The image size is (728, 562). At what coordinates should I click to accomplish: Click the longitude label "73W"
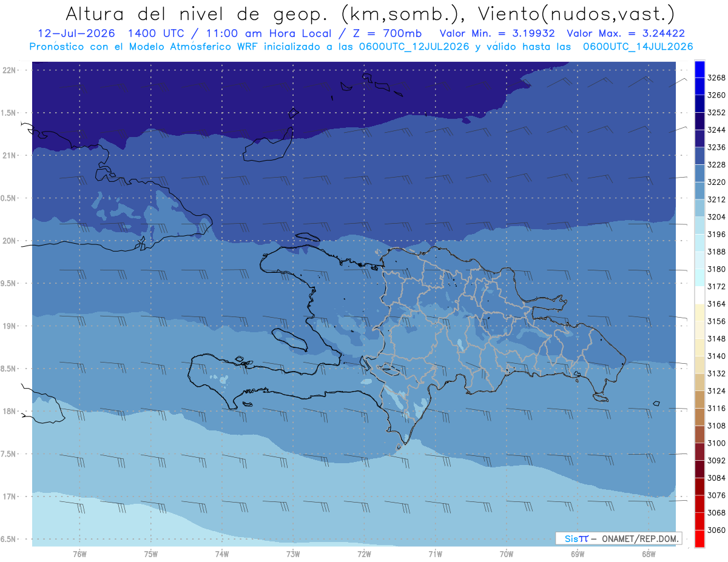click(293, 554)
